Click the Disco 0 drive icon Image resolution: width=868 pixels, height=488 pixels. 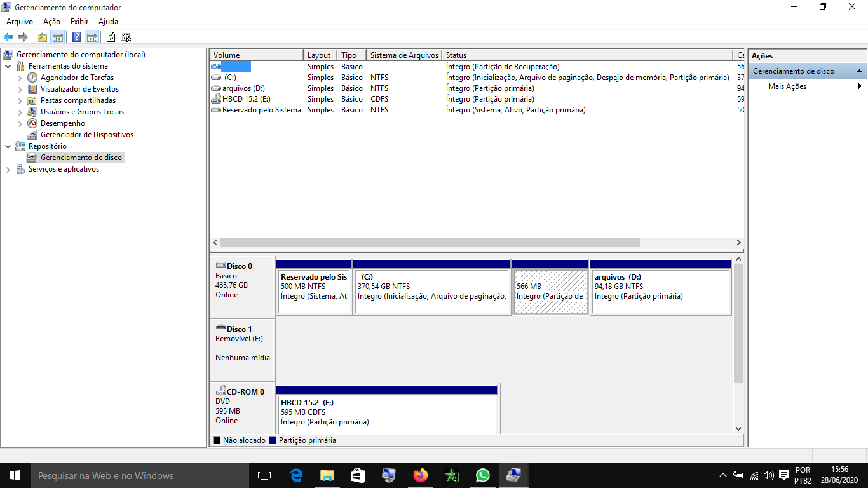coord(220,266)
